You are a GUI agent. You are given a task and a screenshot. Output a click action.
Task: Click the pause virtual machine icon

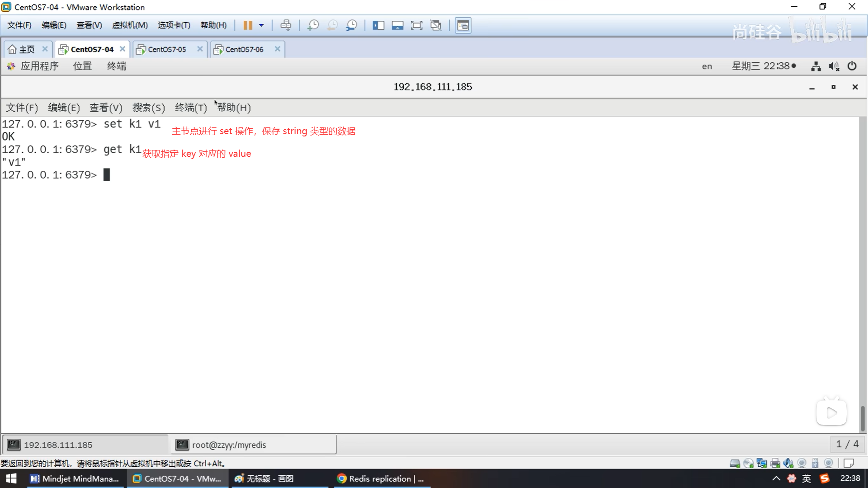(248, 25)
